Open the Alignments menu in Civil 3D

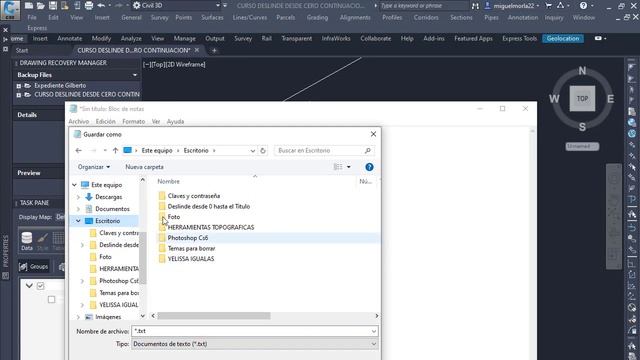(355, 18)
